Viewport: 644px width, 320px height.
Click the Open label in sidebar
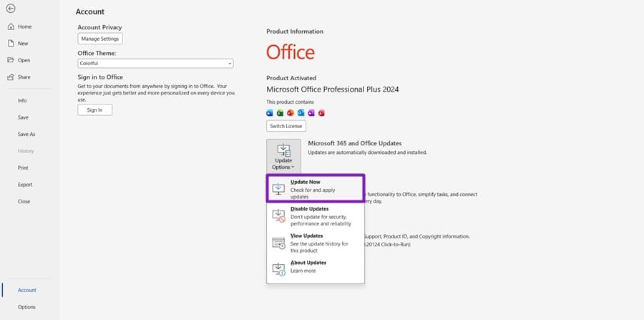tap(24, 60)
